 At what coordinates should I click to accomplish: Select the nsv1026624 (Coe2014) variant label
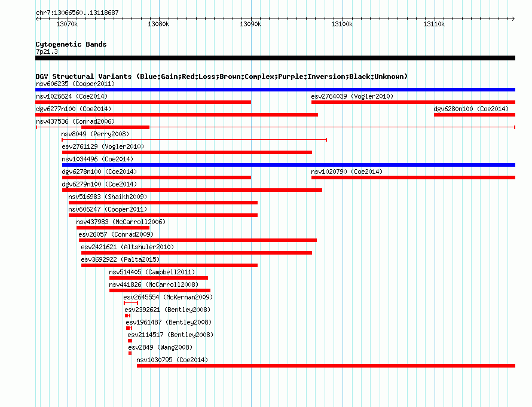click(x=72, y=96)
